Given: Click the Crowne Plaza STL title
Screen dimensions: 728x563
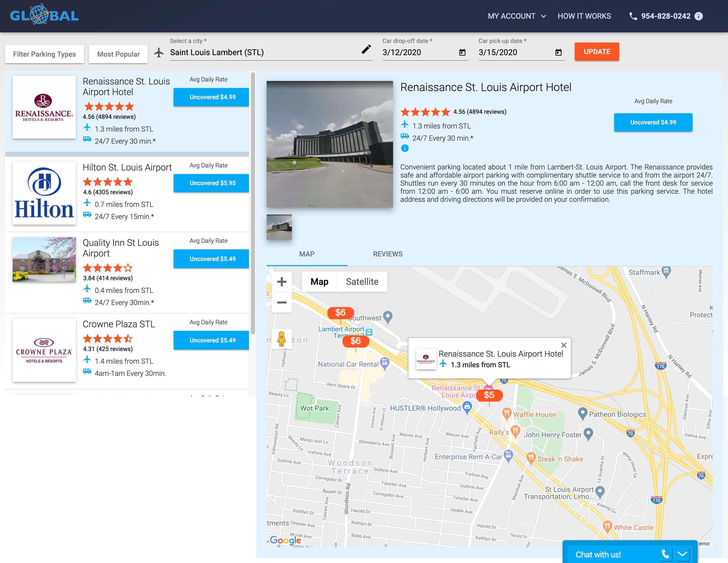Looking at the screenshot, I should (x=119, y=324).
